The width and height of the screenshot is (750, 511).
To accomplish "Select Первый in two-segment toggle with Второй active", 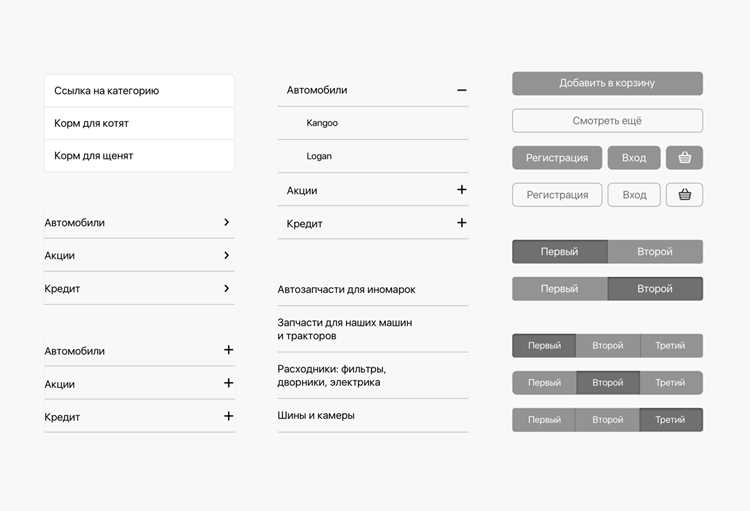I will 560,289.
